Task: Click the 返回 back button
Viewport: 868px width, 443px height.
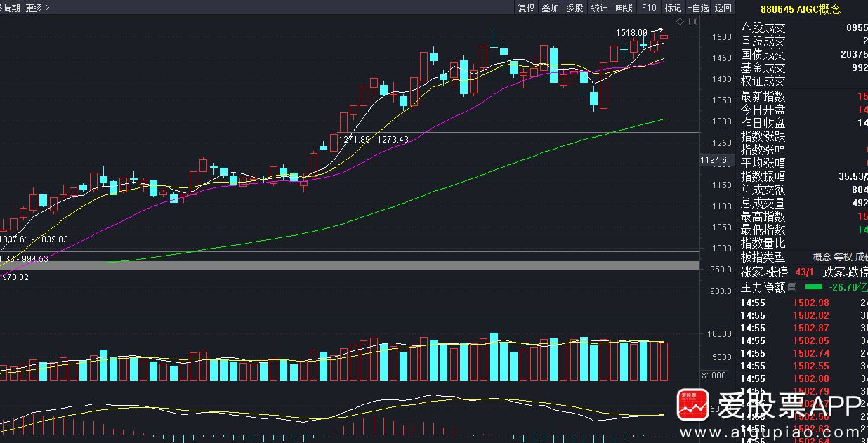Action: [723, 8]
